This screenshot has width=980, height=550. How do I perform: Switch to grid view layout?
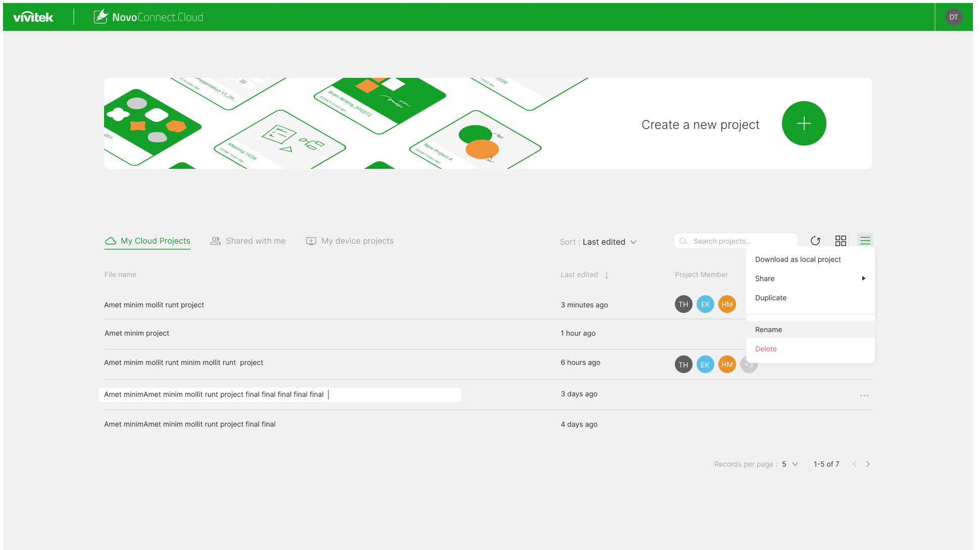(841, 241)
